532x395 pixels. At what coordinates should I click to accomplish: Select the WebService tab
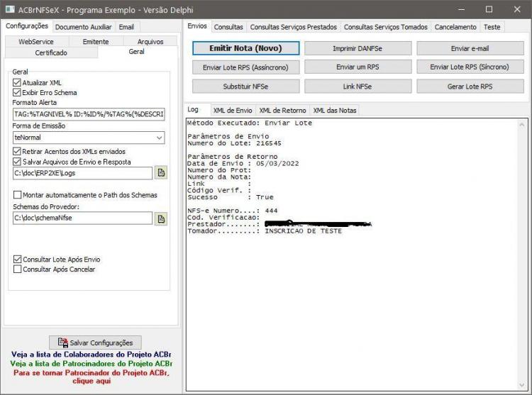[x=36, y=42]
